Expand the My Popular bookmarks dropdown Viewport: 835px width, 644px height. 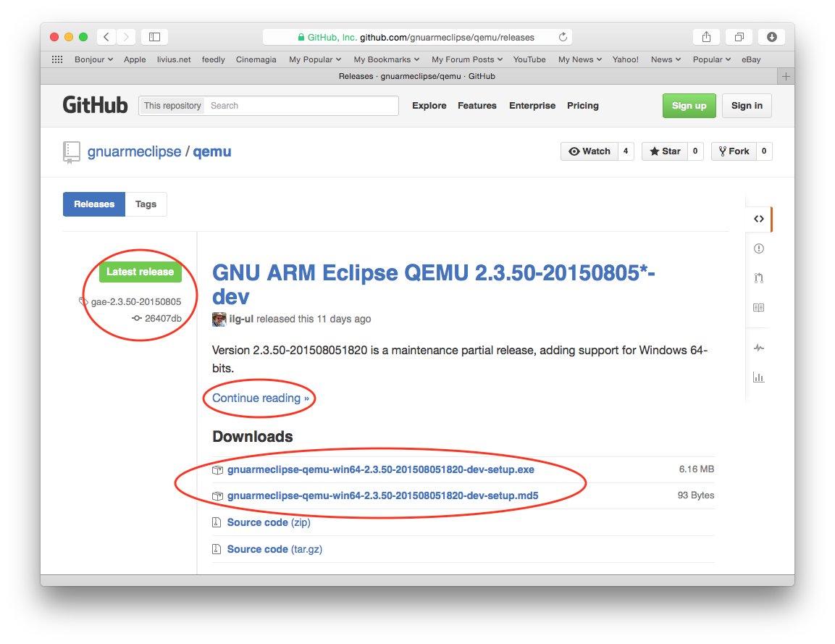point(315,59)
